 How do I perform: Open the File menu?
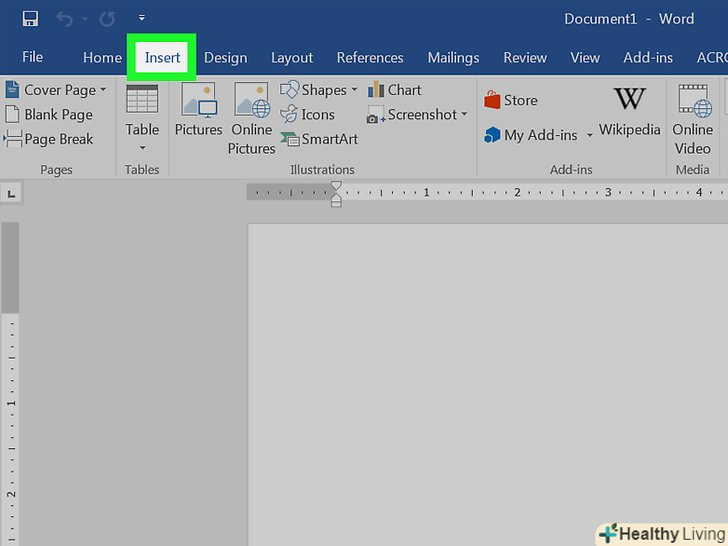[32, 57]
